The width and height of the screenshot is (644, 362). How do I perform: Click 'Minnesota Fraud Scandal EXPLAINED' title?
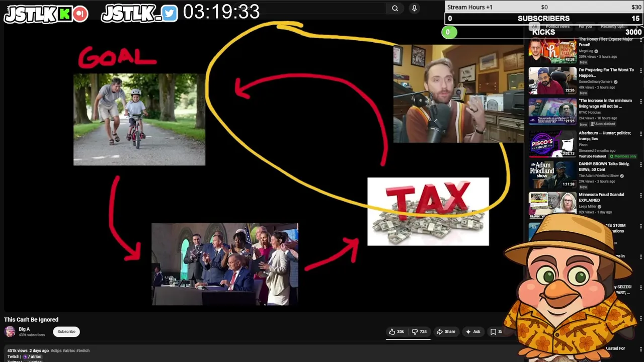[x=601, y=197]
